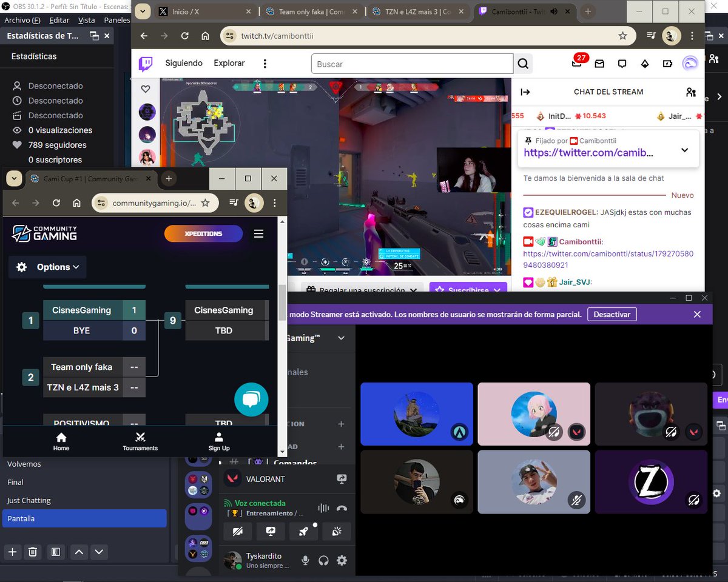Open OBS Archivo menu
This screenshot has width=728, height=582.
coord(21,20)
